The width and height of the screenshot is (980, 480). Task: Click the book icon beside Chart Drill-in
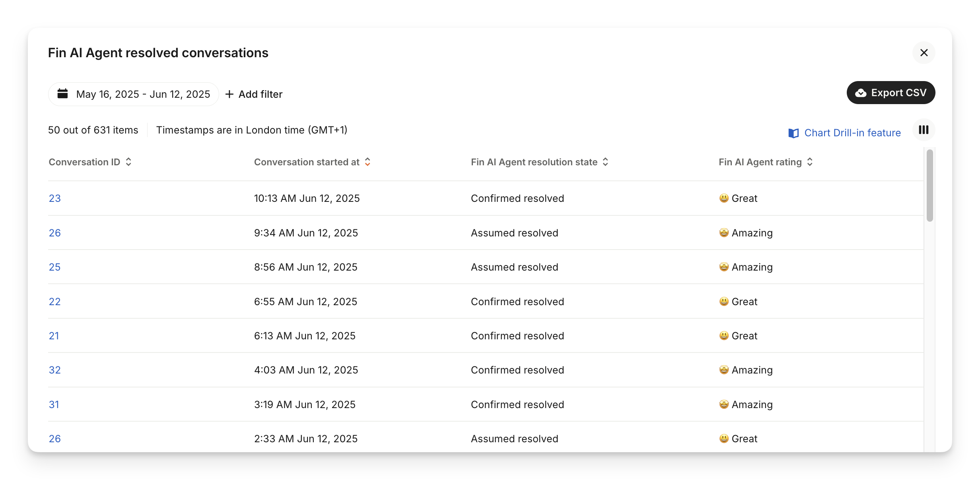[x=793, y=133]
